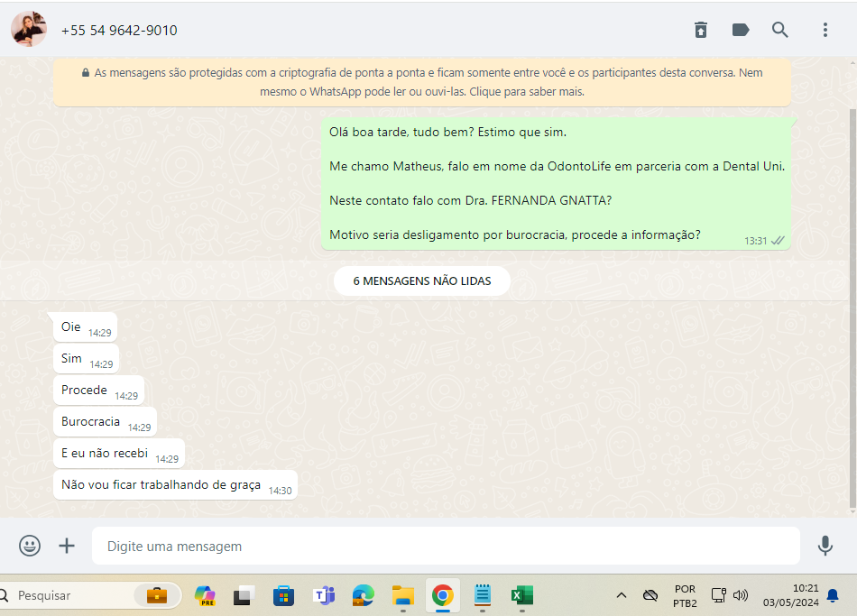Open contact info for +55 54 9642-9010

click(119, 30)
